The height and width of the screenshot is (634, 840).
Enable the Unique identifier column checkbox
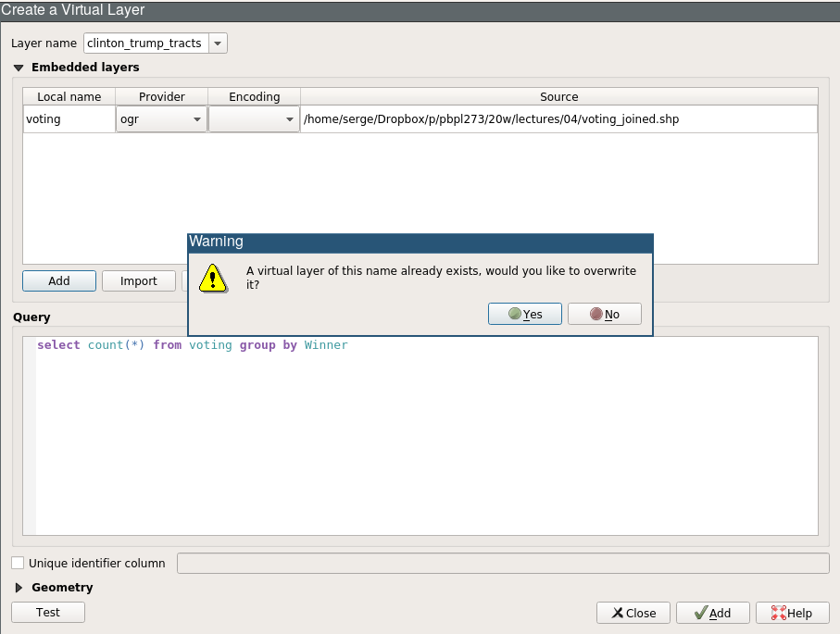tap(18, 563)
